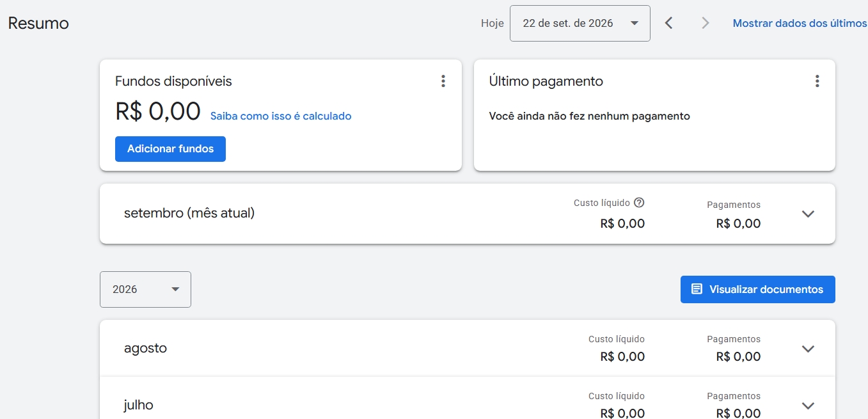Click agosto Custo líquido R$ 0,00 value
This screenshot has width=868, height=419.
pyautogui.click(x=622, y=357)
